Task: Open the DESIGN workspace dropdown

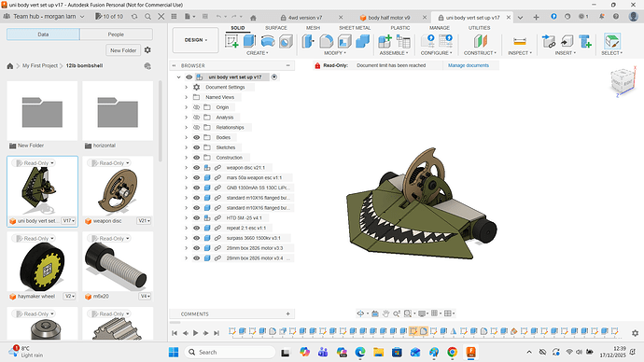Action: 195,40
